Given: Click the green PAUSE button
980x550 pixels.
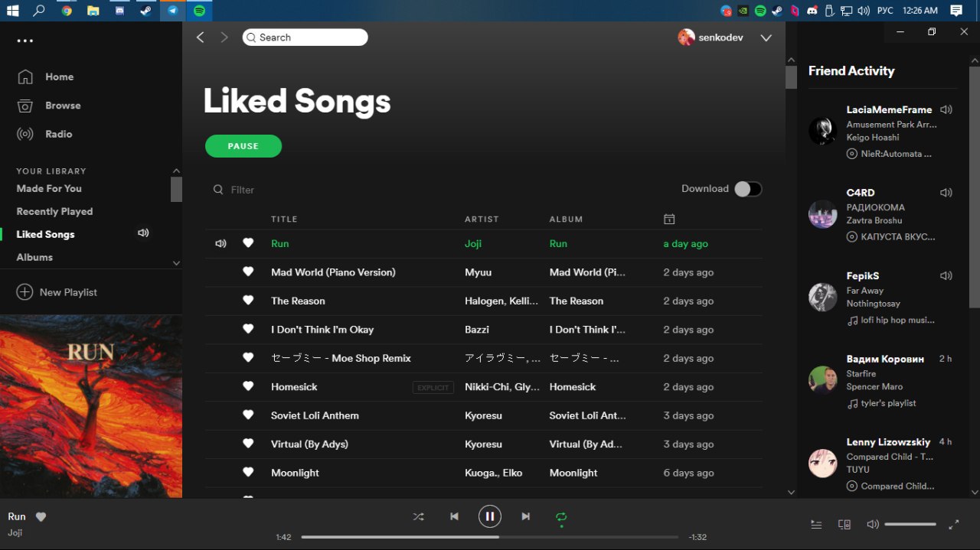Looking at the screenshot, I should 243,146.
